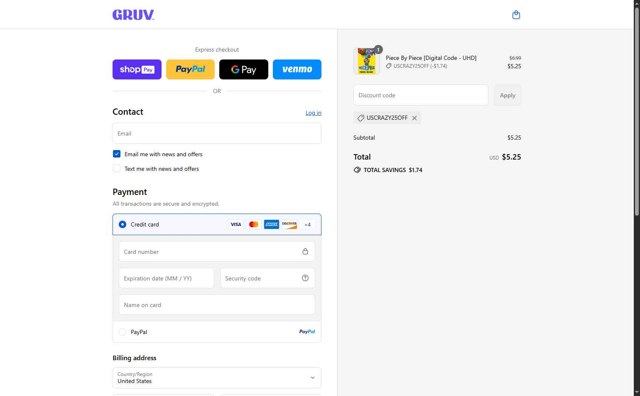Select the PayPal payment radio option
The width and height of the screenshot is (640, 396).
[122, 332]
